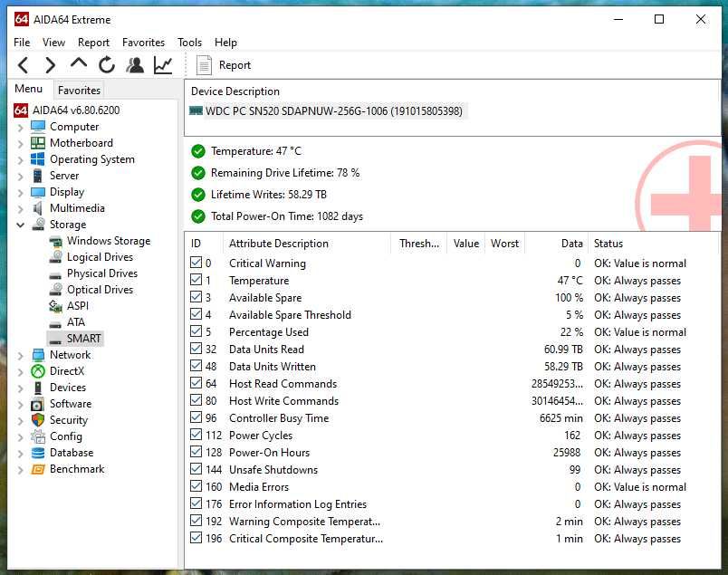Image resolution: width=728 pixels, height=575 pixels.
Task: Expand the Operating System tree node
Action: (20, 159)
